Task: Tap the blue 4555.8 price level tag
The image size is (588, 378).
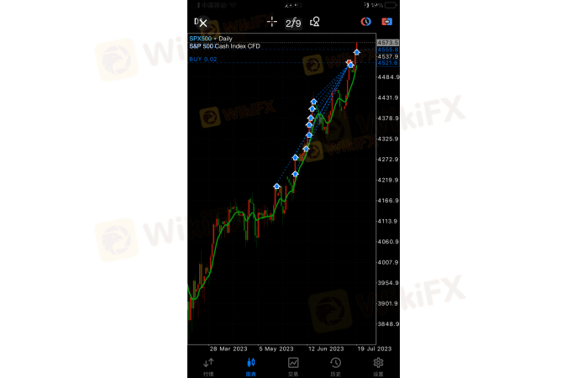Action: pos(388,50)
